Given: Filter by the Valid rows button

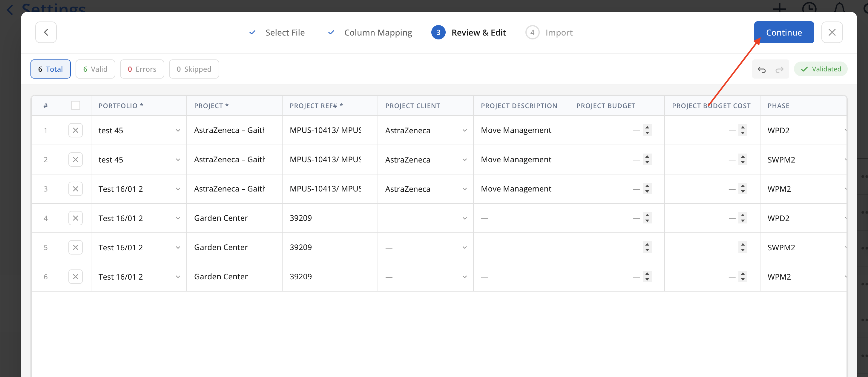Looking at the screenshot, I should [x=95, y=69].
